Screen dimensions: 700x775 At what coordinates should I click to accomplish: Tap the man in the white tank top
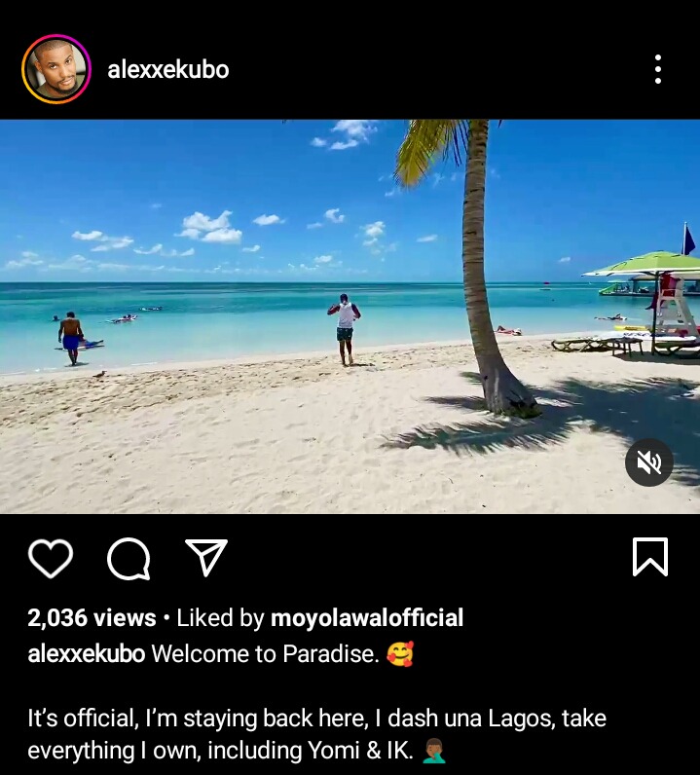click(345, 329)
